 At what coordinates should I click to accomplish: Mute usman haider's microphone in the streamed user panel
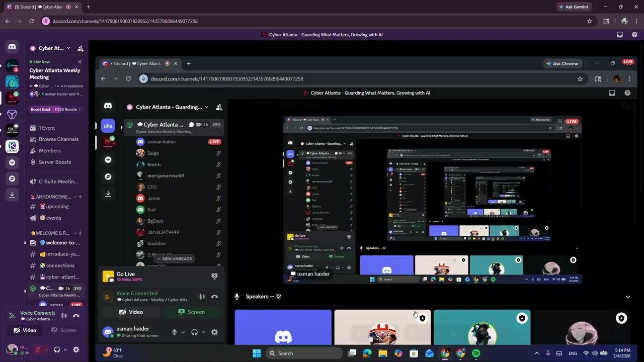174,332
